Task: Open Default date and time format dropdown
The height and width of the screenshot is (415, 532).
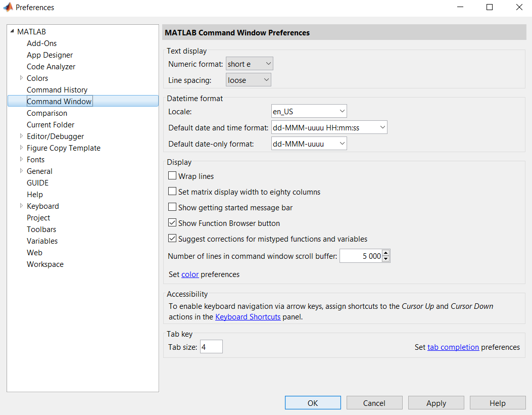Action: pos(329,127)
